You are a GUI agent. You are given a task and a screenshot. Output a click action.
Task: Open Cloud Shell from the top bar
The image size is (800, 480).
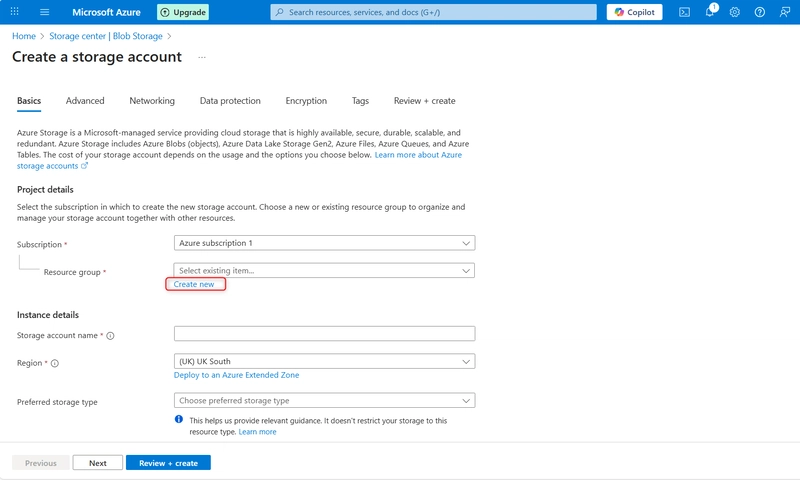[685, 12]
